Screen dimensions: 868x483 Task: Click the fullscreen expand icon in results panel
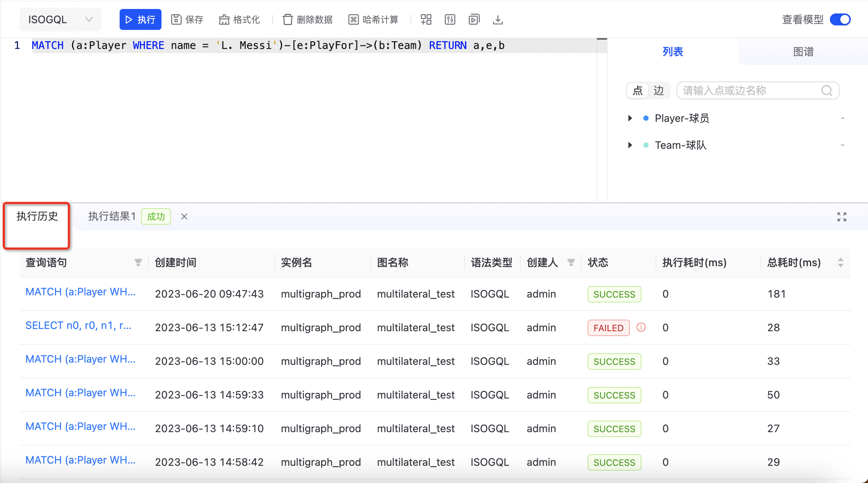click(842, 217)
